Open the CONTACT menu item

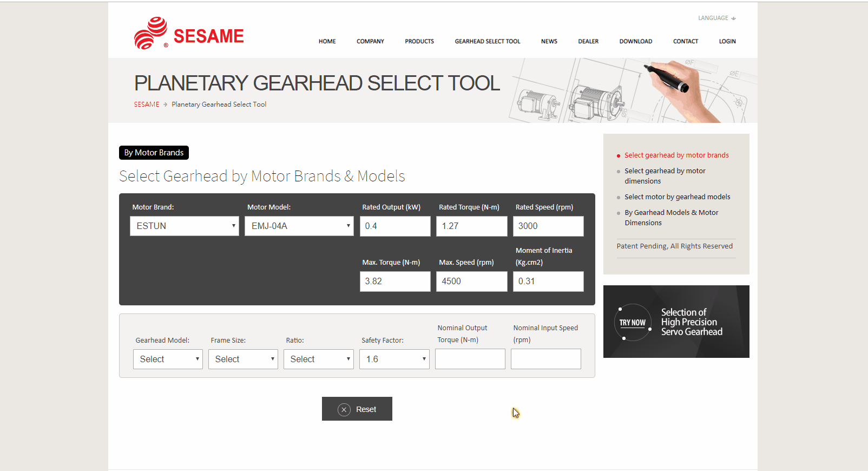click(x=686, y=41)
